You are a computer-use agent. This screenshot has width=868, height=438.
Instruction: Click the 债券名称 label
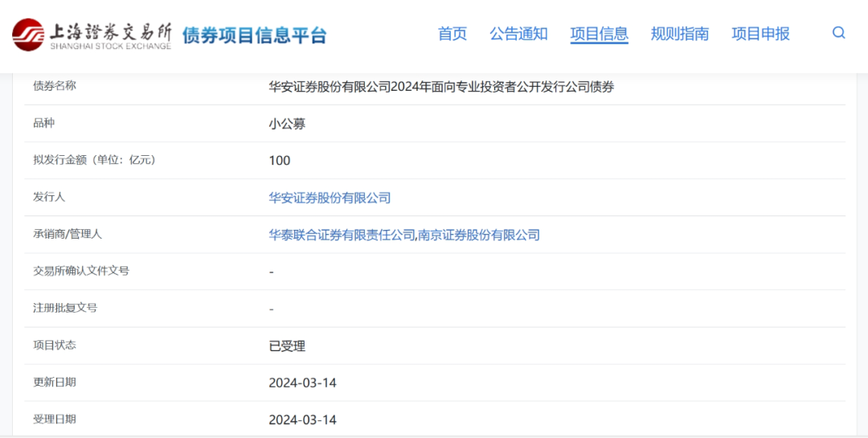(55, 86)
